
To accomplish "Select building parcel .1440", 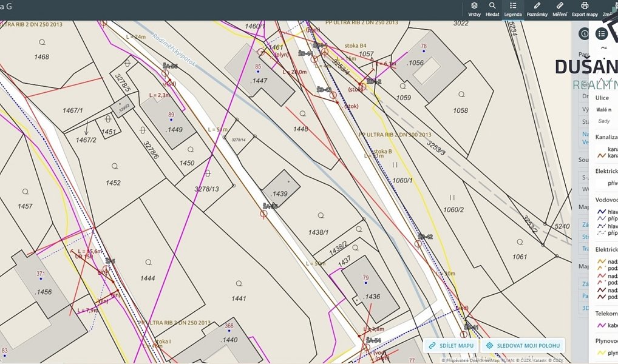I will click(229, 340).
